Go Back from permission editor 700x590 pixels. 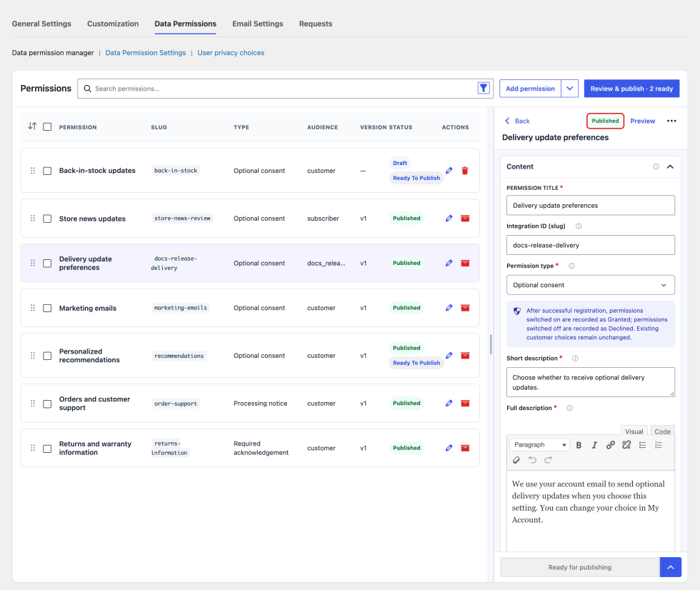point(517,121)
